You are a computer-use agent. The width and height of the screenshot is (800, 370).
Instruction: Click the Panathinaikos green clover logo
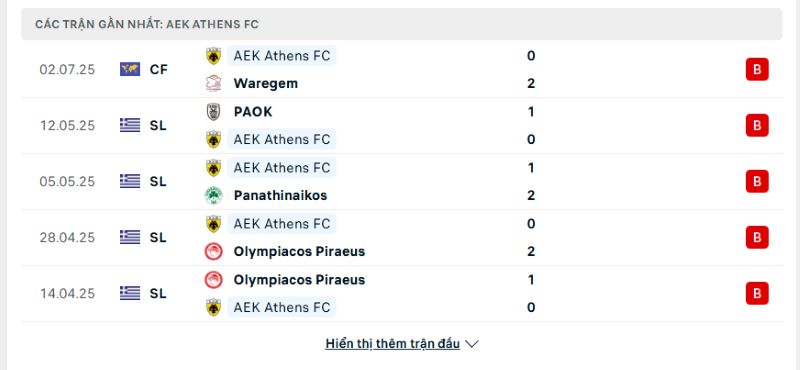point(213,195)
